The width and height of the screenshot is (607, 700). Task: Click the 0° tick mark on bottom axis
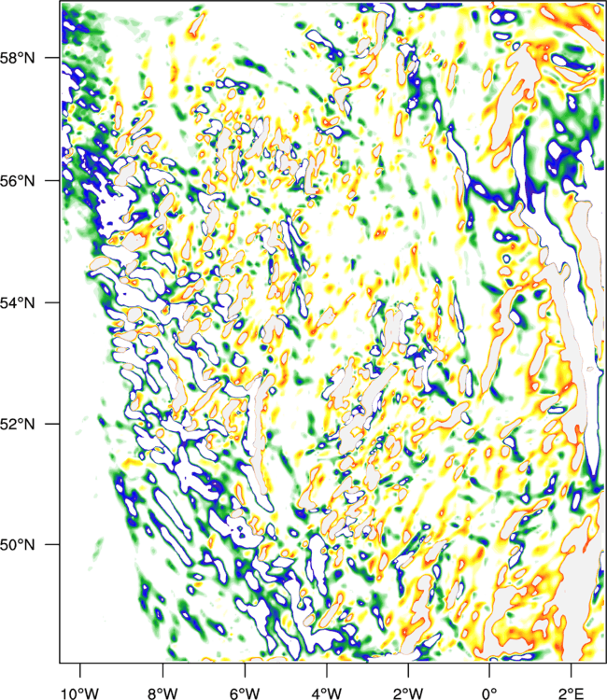tap(489, 671)
